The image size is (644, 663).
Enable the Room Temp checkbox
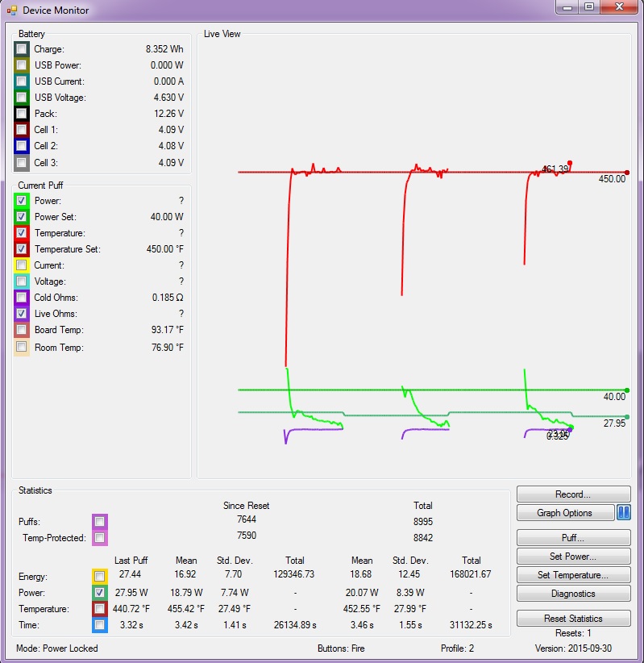pos(21,347)
